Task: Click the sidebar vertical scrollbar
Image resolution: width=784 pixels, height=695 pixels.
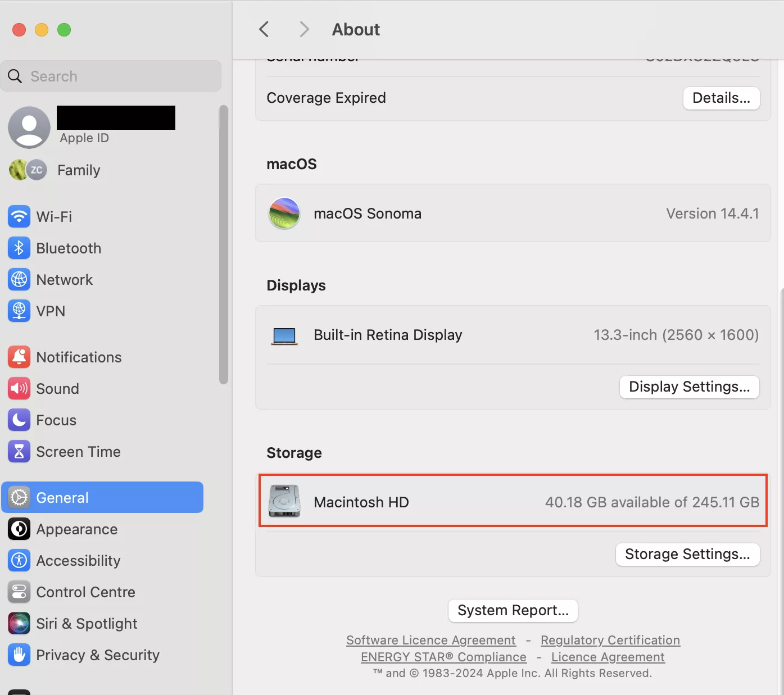Action: pyautogui.click(x=224, y=244)
